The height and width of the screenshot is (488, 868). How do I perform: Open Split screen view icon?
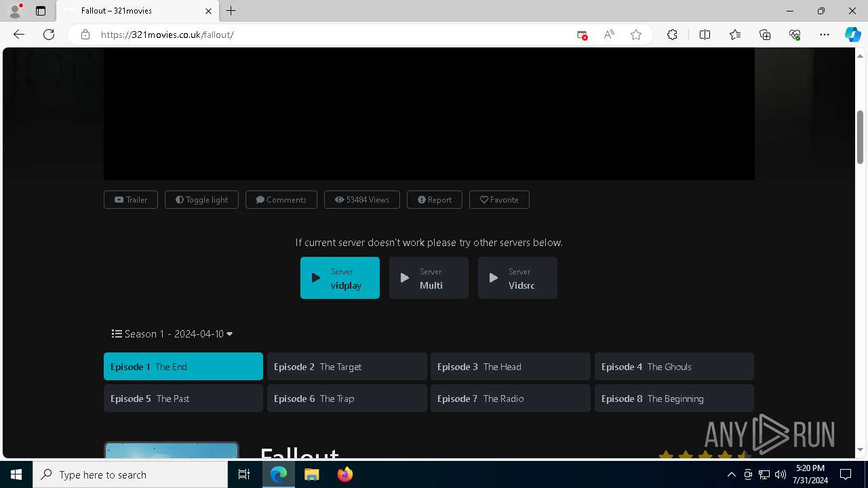(705, 35)
